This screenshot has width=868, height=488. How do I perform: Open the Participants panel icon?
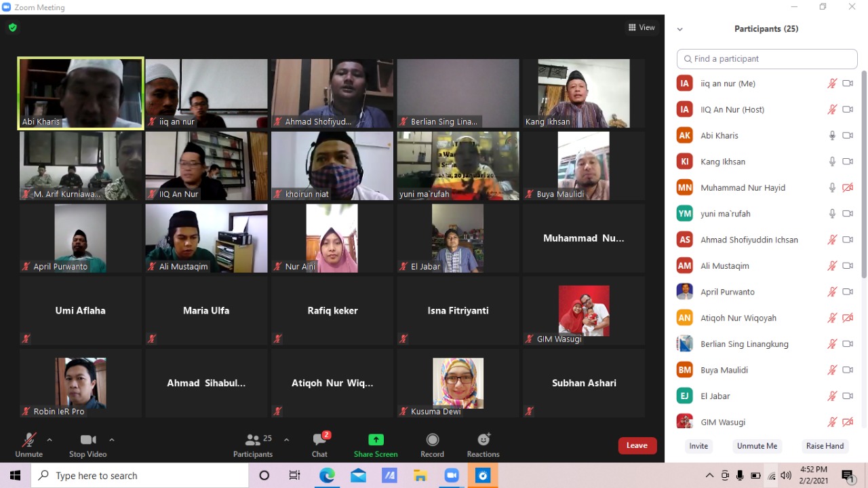254,440
